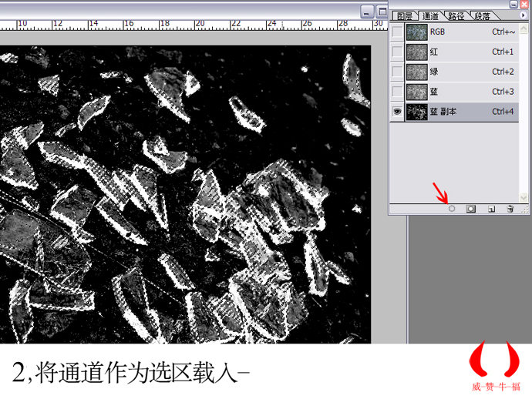Click the RGB channel name
The image size is (532, 399).
coord(437,32)
